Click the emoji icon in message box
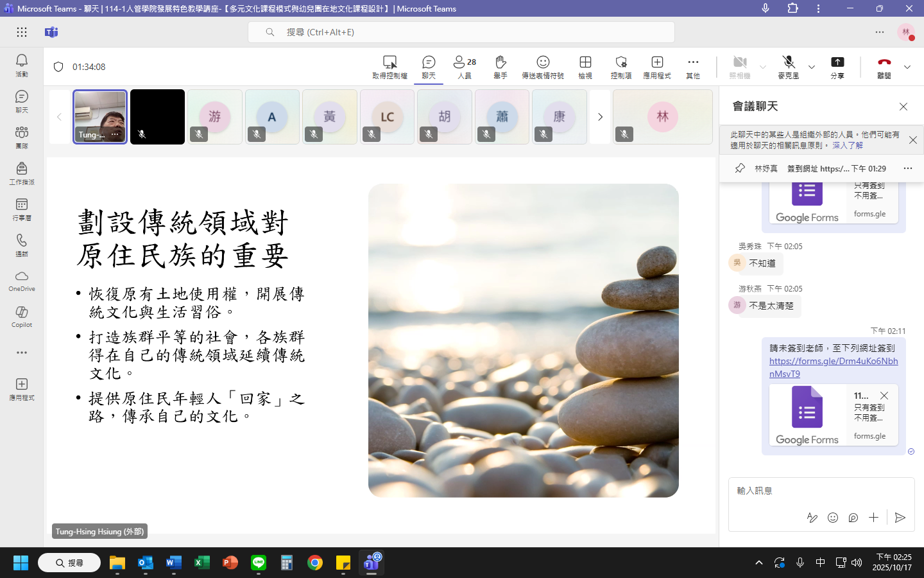Viewport: 924px width, 578px height. point(833,518)
